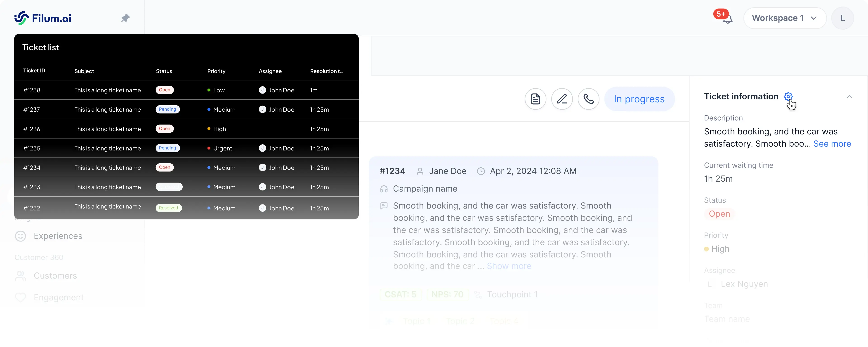Screen dimensions: 868x347
Task: Open Ticket information settings gear
Action: point(788,97)
